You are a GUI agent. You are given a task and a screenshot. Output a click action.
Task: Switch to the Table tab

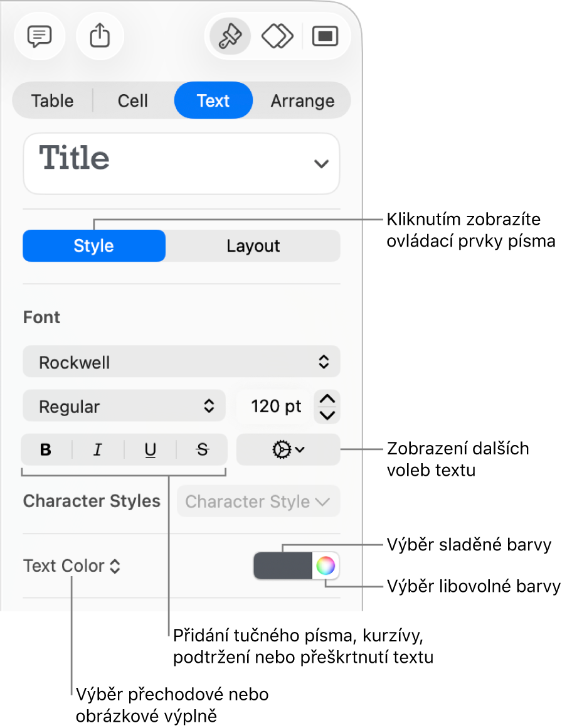click(53, 100)
